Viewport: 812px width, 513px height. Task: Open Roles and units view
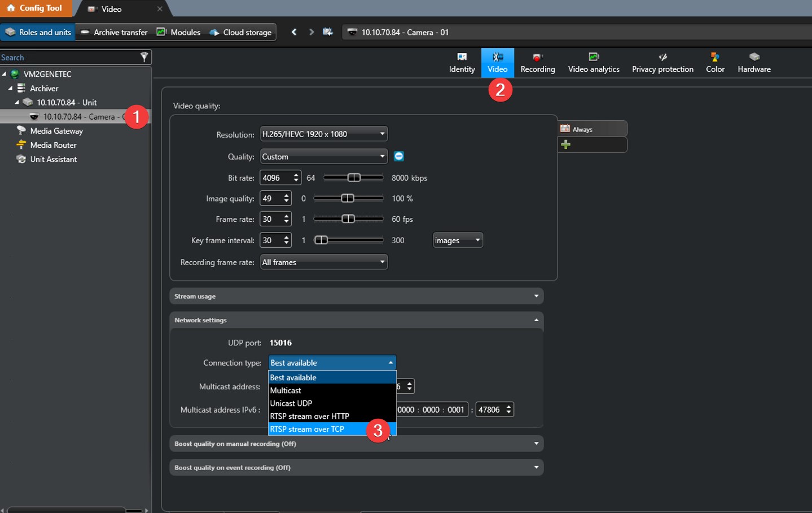38,32
